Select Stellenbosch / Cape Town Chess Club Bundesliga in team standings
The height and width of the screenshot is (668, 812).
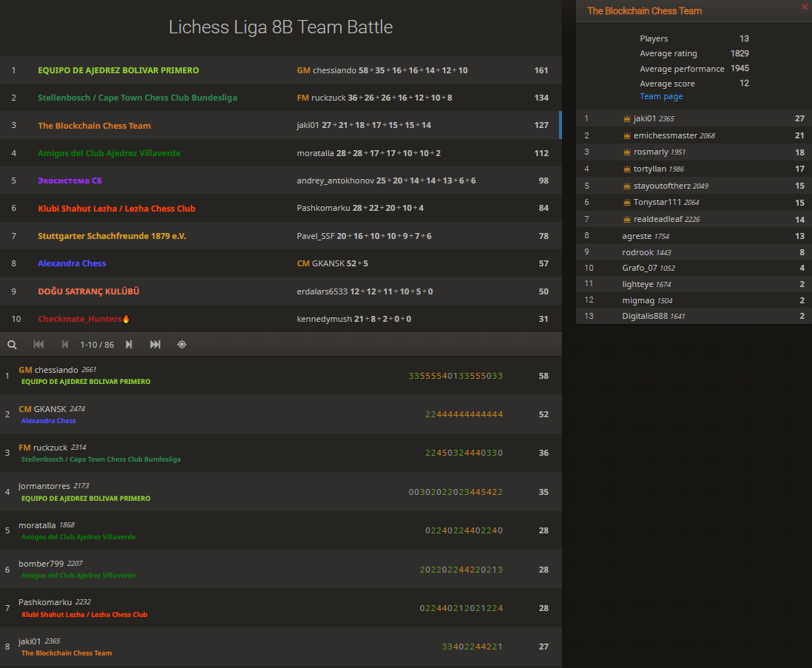tap(138, 98)
